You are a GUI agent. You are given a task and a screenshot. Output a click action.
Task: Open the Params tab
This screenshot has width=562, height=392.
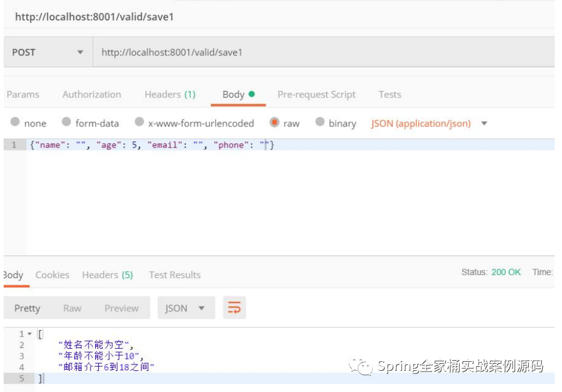pos(23,95)
